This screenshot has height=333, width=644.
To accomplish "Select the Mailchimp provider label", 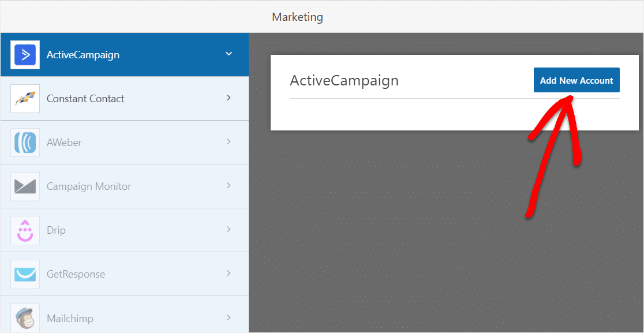I will (70, 318).
